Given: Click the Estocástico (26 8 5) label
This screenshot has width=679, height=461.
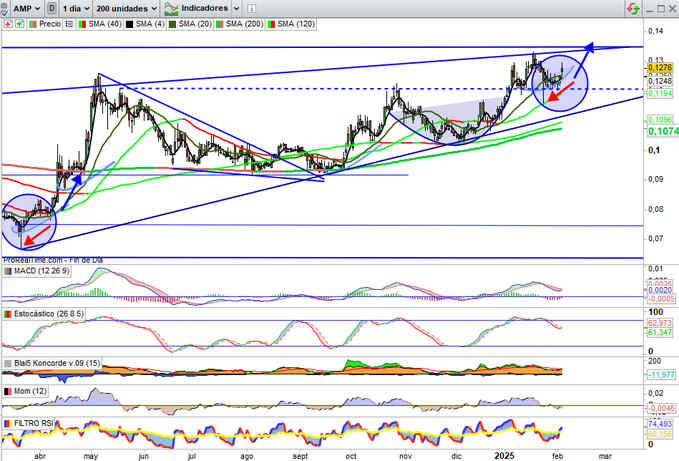Looking at the screenshot, I should coord(48,313).
